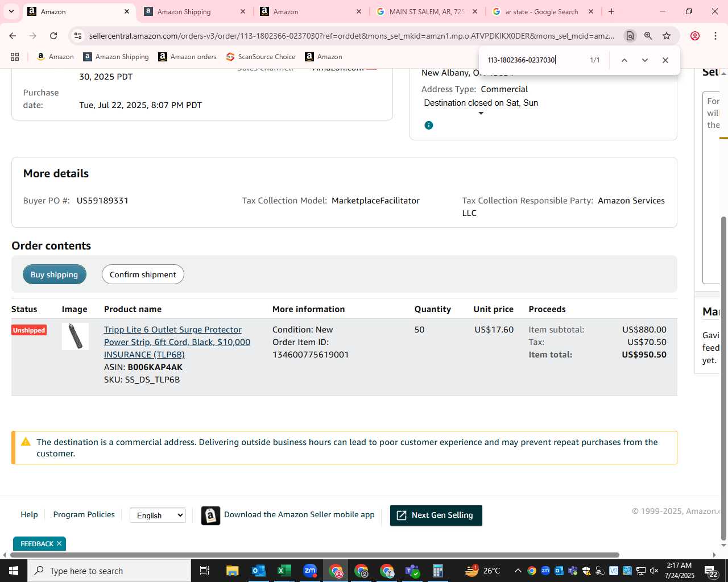Click the commercial address warning triangle icon

pos(26,442)
